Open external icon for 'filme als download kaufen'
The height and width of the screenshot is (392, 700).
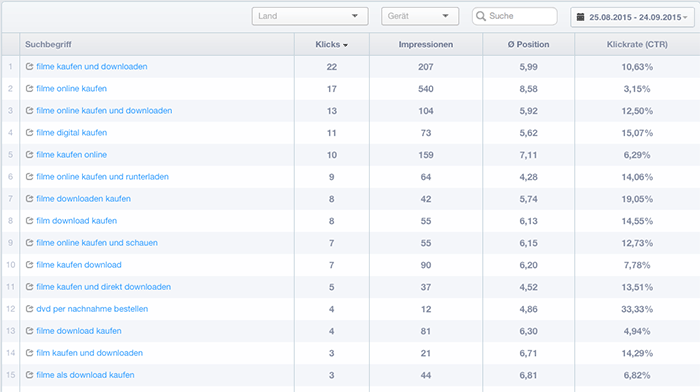point(29,375)
